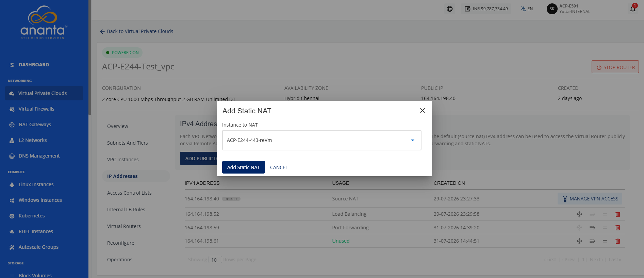This screenshot has width=644, height=278.
Task: Switch to the Access Control Lists tab
Action: tap(129, 193)
